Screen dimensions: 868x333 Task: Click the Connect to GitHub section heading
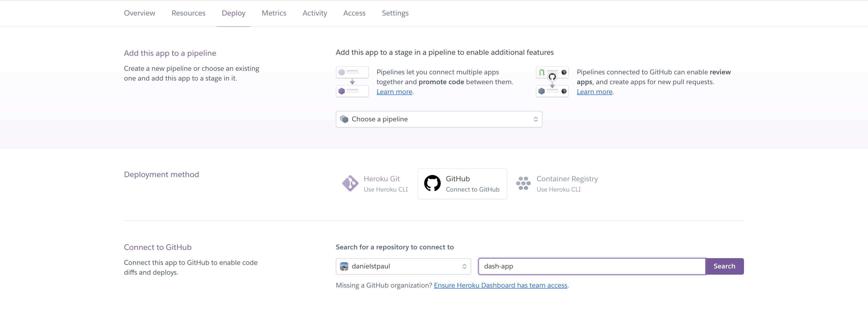[158, 247]
